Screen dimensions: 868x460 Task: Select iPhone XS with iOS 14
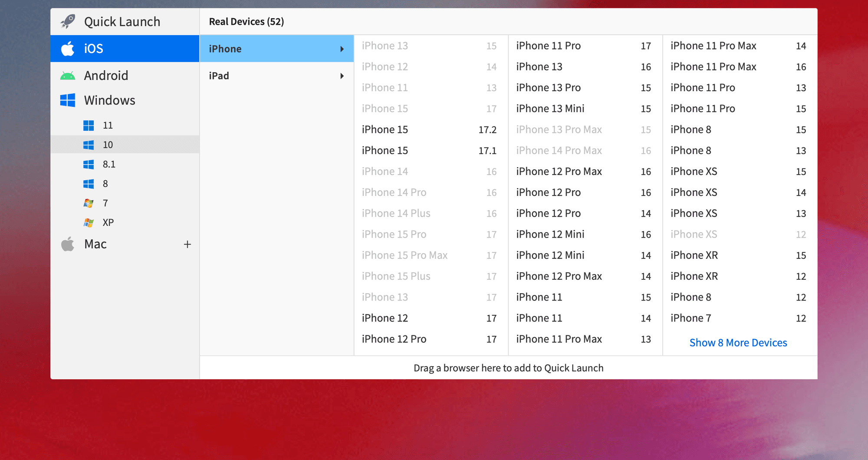[740, 192]
